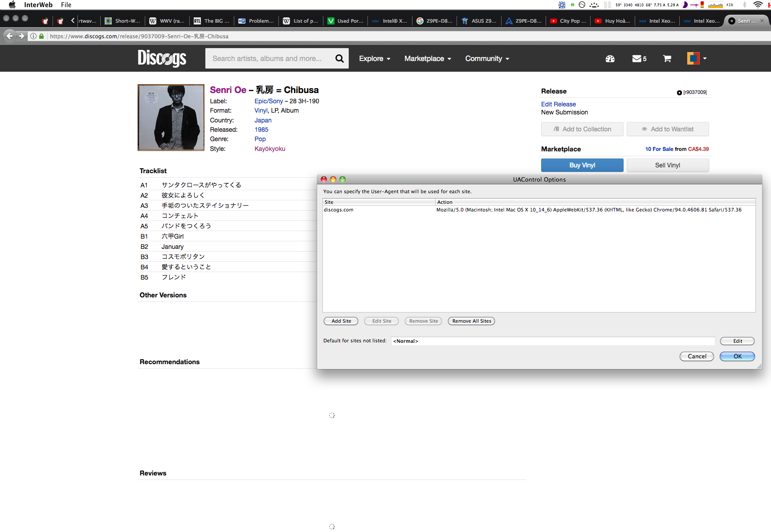The width and height of the screenshot is (771, 532).
Task: Click the magnifying glass search icon
Action: click(339, 58)
